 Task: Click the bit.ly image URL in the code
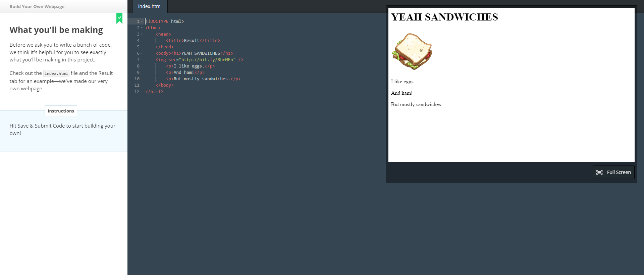pos(207,60)
